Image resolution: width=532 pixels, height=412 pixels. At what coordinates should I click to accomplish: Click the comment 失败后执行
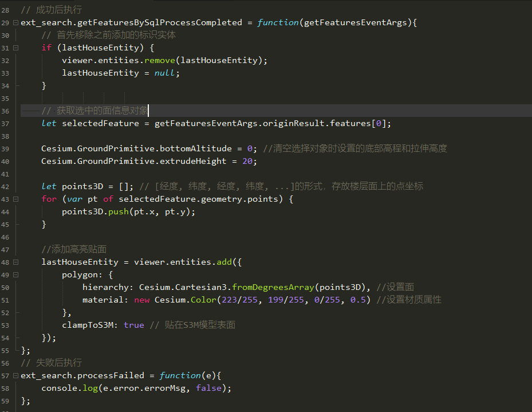[59, 363]
